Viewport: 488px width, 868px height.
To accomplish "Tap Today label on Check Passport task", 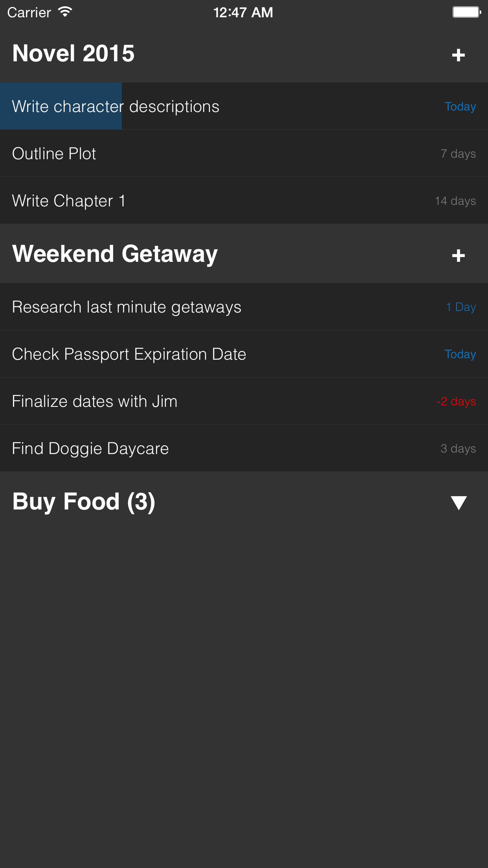I will click(x=460, y=354).
